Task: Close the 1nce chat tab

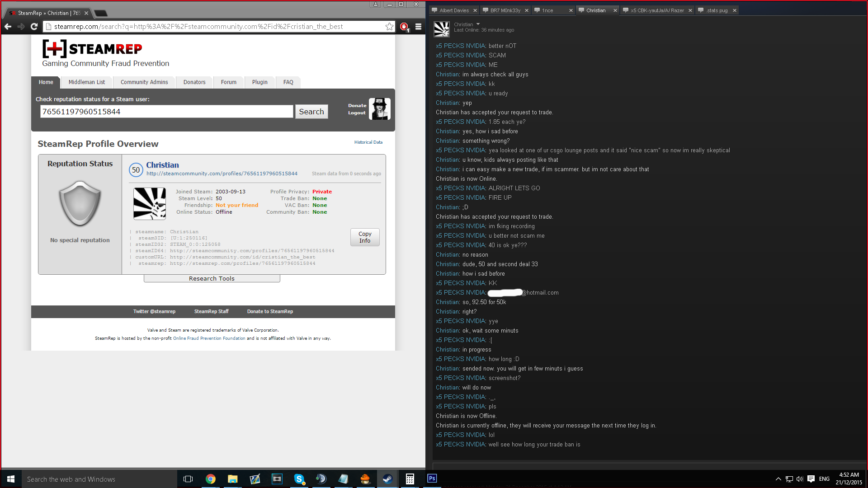Action: pos(571,10)
